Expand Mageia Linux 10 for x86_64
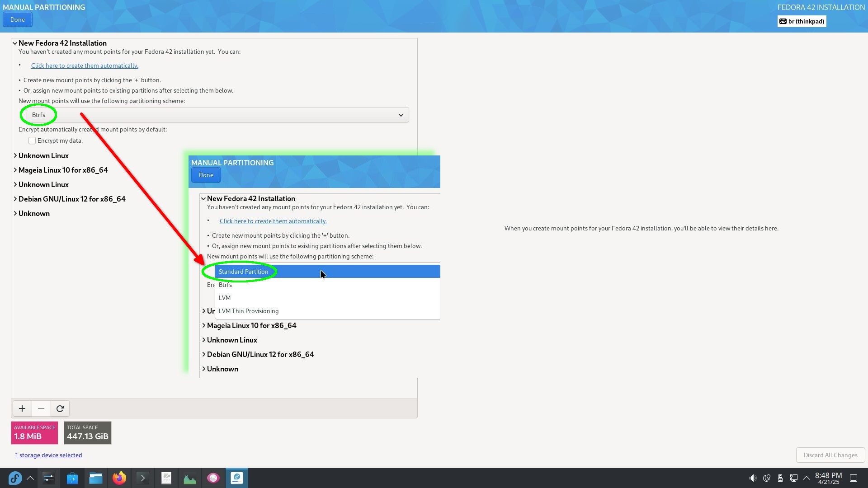The height and width of the screenshot is (488, 868). tap(15, 170)
